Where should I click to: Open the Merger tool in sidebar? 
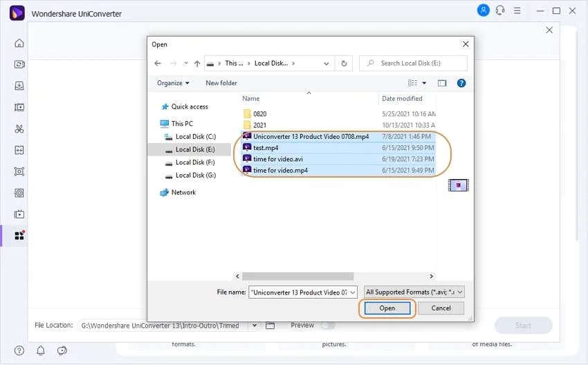tap(19, 150)
